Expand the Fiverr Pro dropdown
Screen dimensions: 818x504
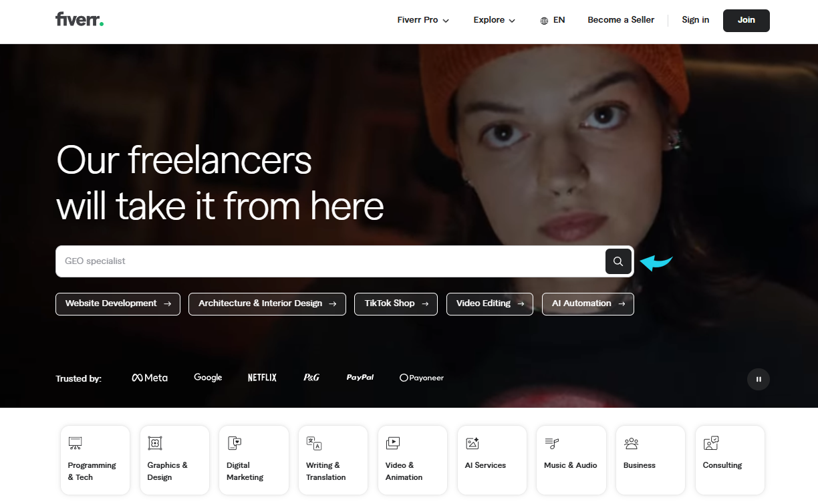(423, 20)
